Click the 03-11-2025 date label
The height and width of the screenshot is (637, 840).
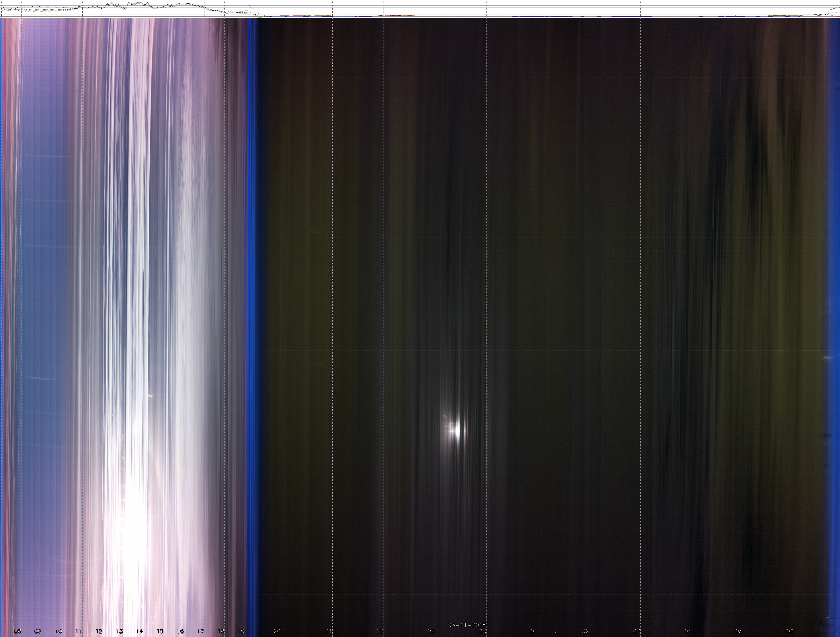467,625
